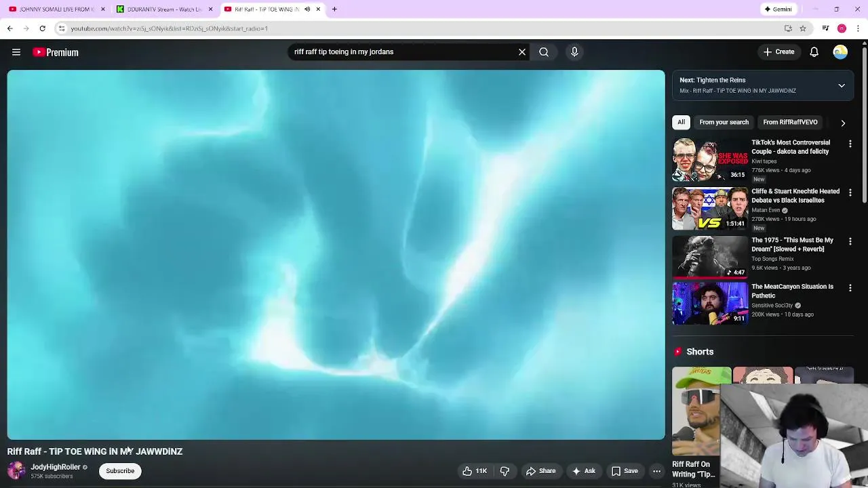Open the YouTube hamburger guide menu
This screenshot has width=868, height=488.
click(16, 52)
